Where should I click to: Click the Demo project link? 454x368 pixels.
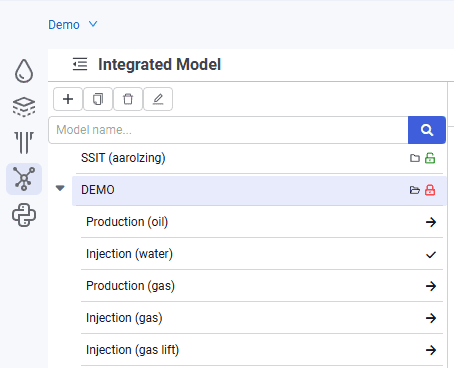[x=64, y=25]
